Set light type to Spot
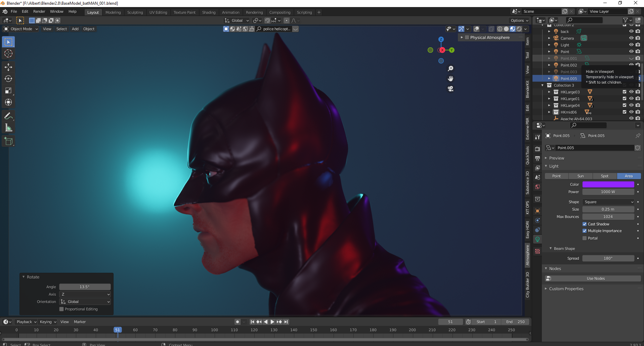This screenshot has width=644, height=346. coord(605,176)
